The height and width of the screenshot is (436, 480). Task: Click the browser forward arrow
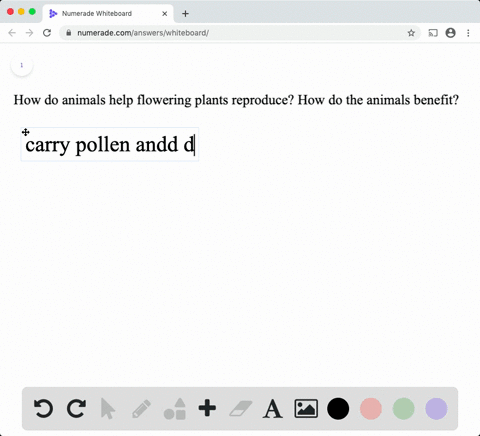point(29,33)
